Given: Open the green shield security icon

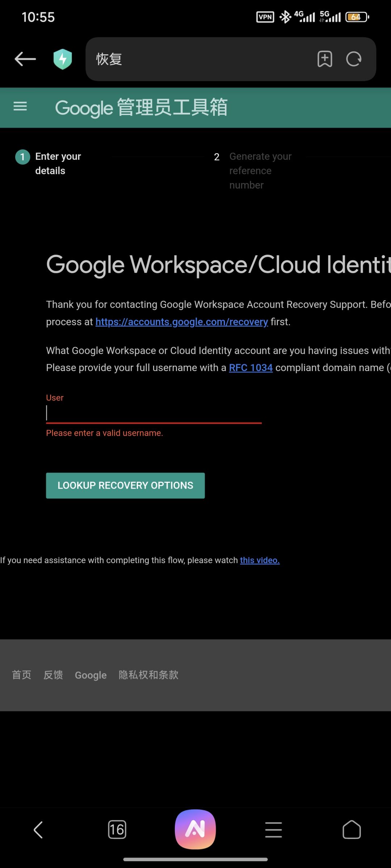Looking at the screenshot, I should click(x=63, y=59).
